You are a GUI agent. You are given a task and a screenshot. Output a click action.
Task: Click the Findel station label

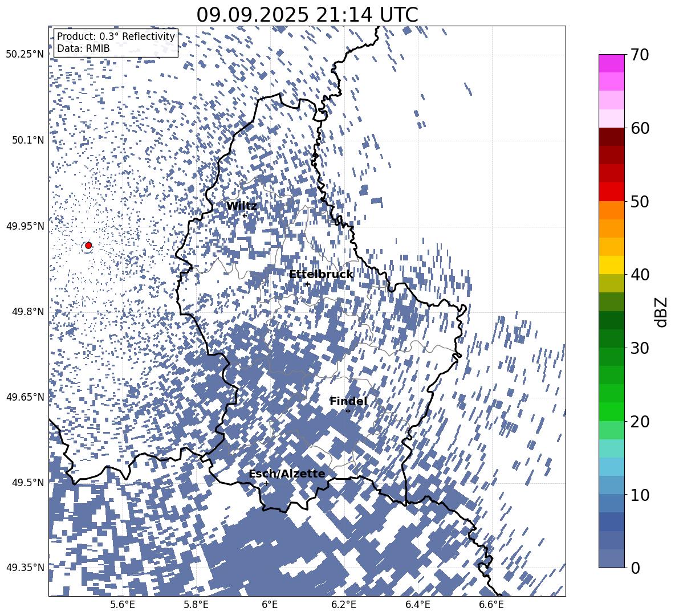pyautogui.click(x=348, y=401)
